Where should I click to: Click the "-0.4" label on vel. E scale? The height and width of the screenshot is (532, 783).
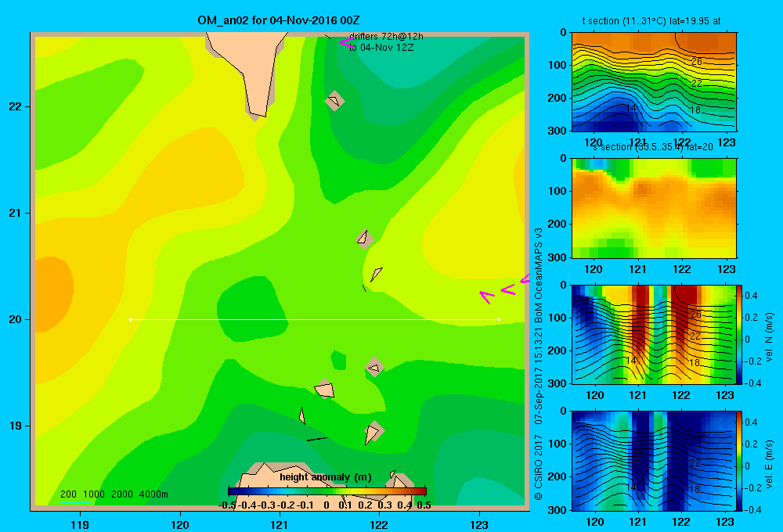[x=752, y=509]
